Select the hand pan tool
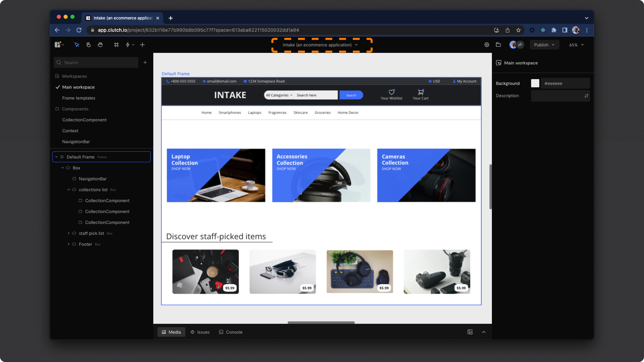644x362 pixels. 100,45
